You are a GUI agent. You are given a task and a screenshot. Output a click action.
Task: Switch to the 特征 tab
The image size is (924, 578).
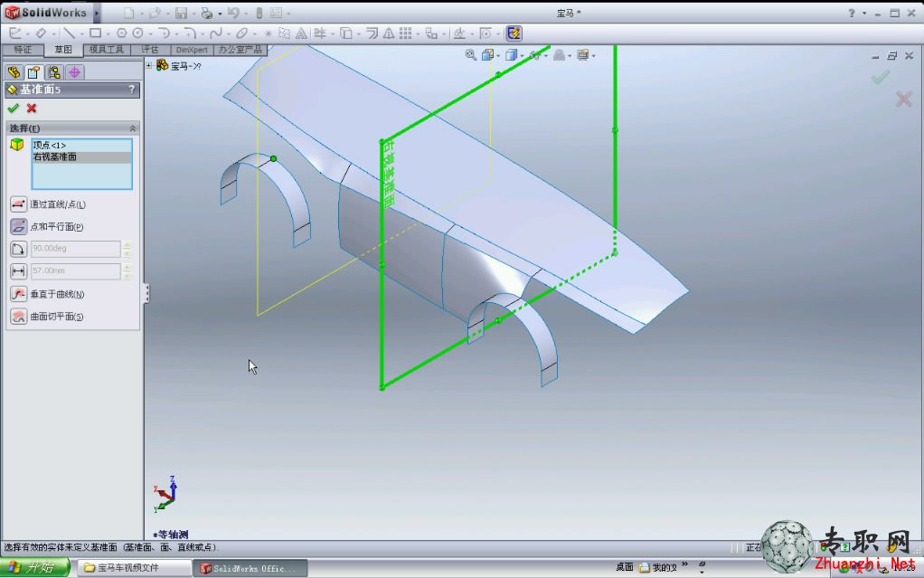click(23, 50)
